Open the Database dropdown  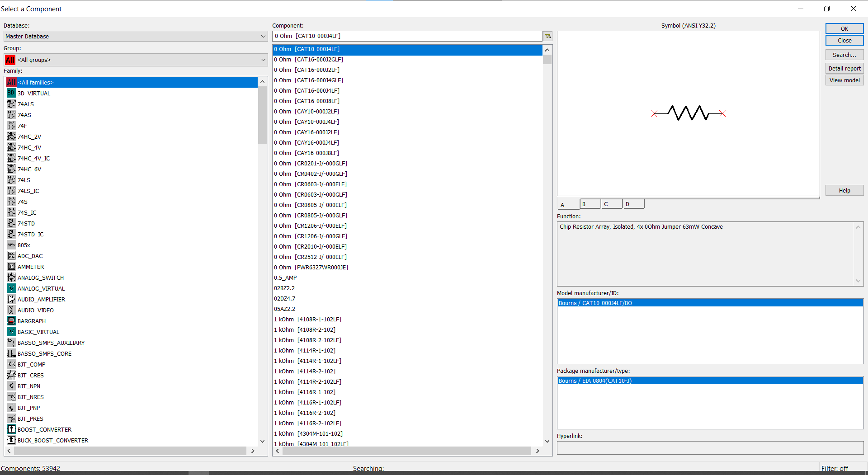136,36
